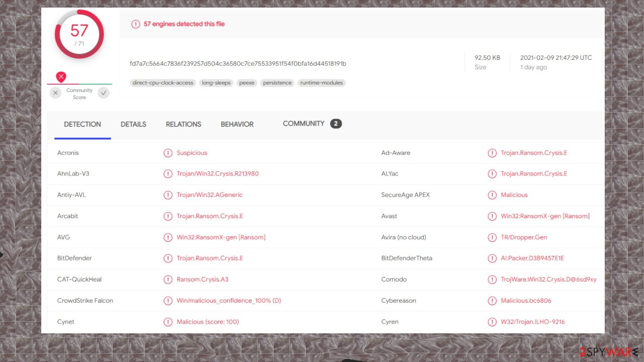Click the alert icon in the AhnLab-V3 row
The image size is (644, 362).
click(x=168, y=174)
